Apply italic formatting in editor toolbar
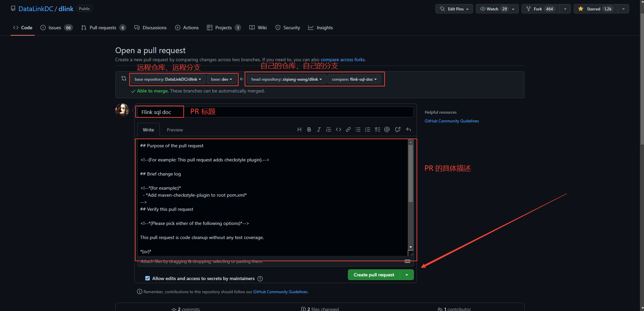 pos(319,130)
